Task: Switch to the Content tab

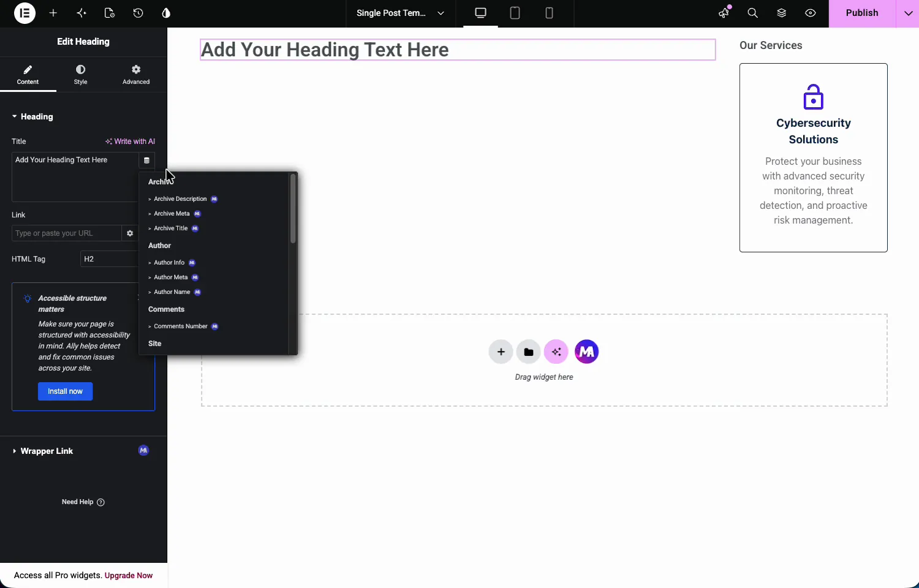Action: point(28,75)
